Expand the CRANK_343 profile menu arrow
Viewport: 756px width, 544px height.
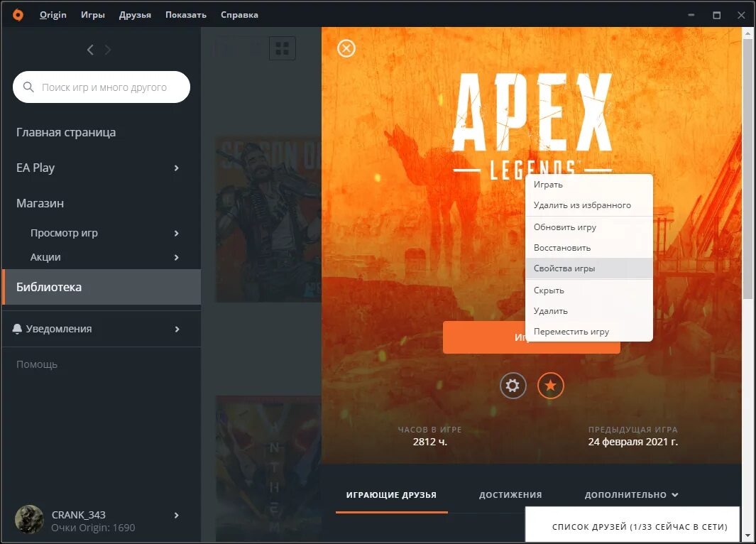(177, 515)
